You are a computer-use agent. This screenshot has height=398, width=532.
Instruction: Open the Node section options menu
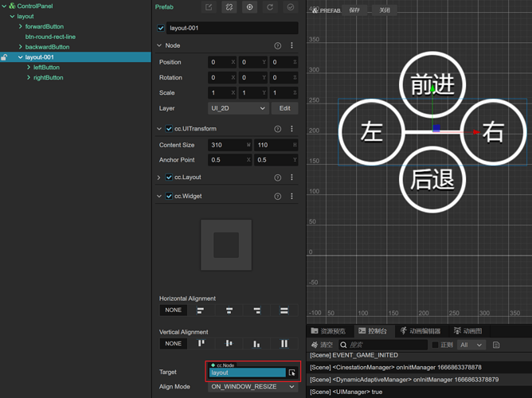tap(291, 45)
